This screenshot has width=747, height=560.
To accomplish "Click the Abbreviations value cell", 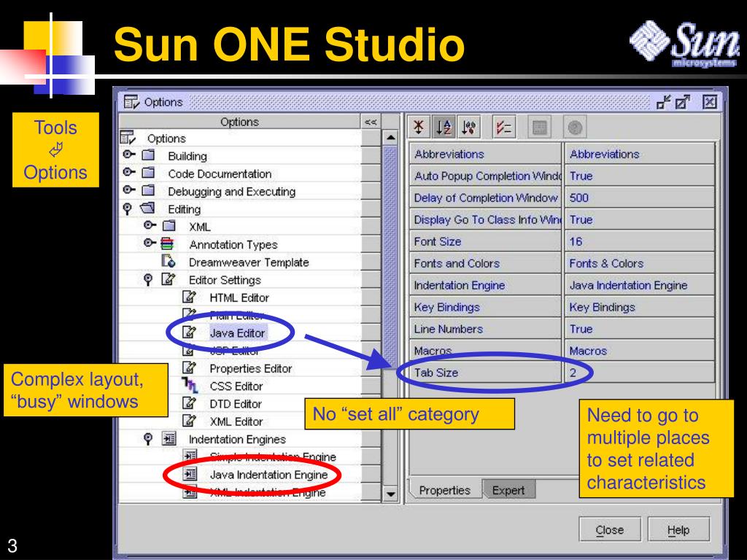I will 639,154.
